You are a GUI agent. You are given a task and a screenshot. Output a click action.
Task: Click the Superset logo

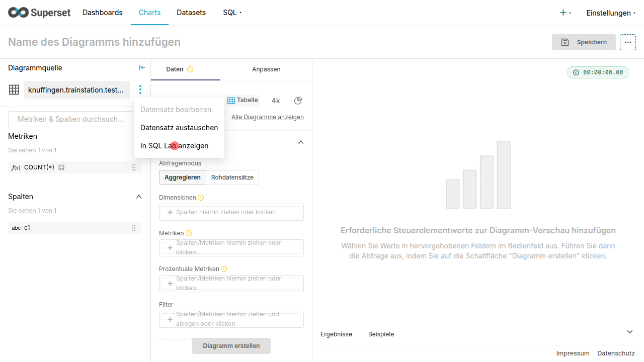[x=39, y=13]
